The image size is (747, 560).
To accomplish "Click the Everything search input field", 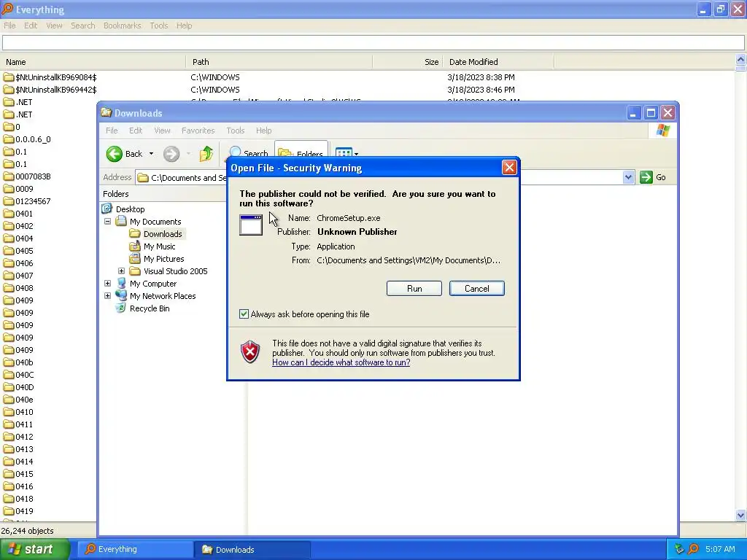I will (x=373, y=42).
